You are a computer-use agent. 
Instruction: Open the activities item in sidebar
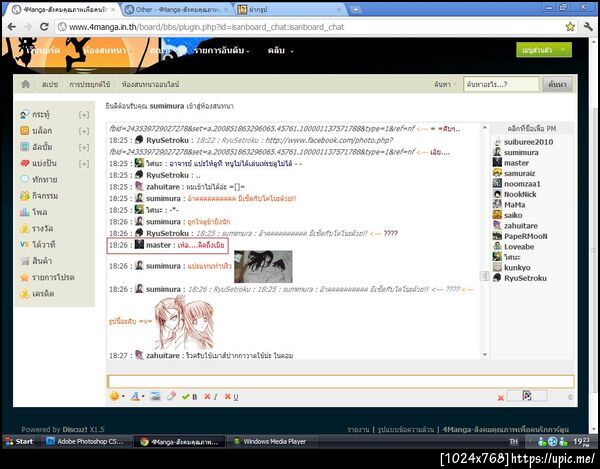coord(39,196)
